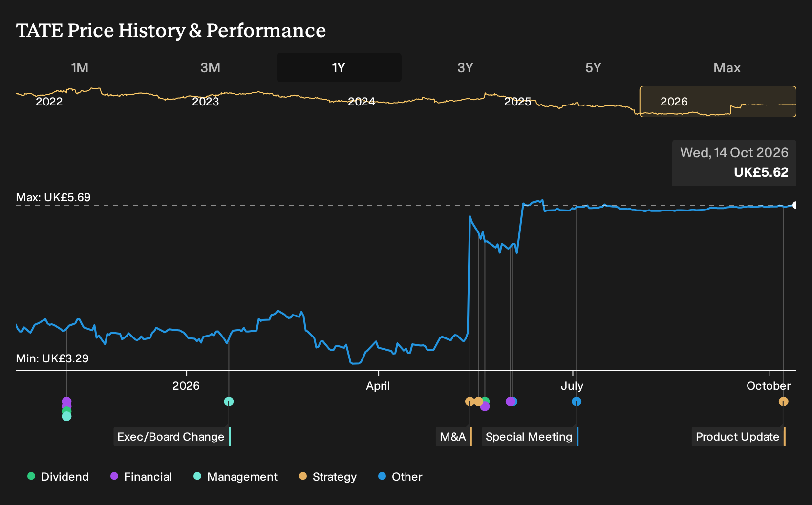
Task: Click the October axis label
Action: pyautogui.click(x=769, y=386)
